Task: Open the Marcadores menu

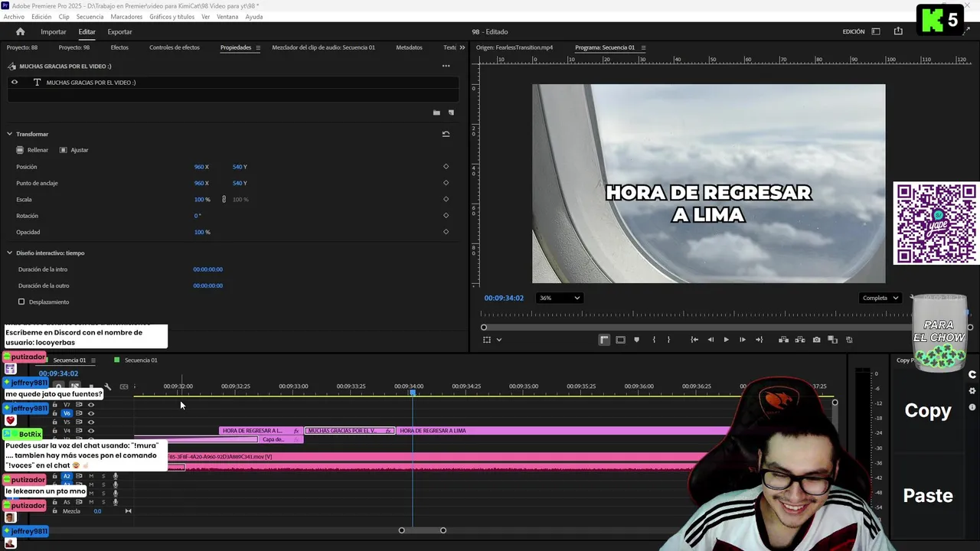Action: (x=126, y=17)
